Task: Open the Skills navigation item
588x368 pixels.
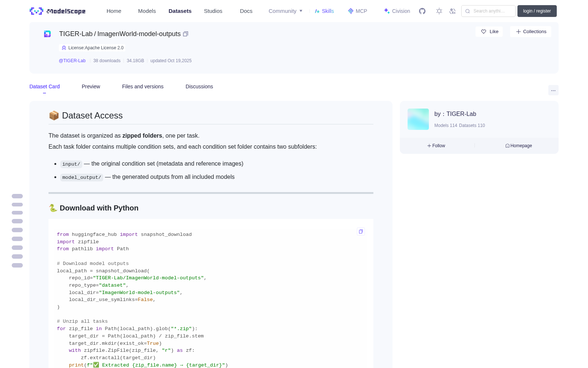Action: coord(324,11)
